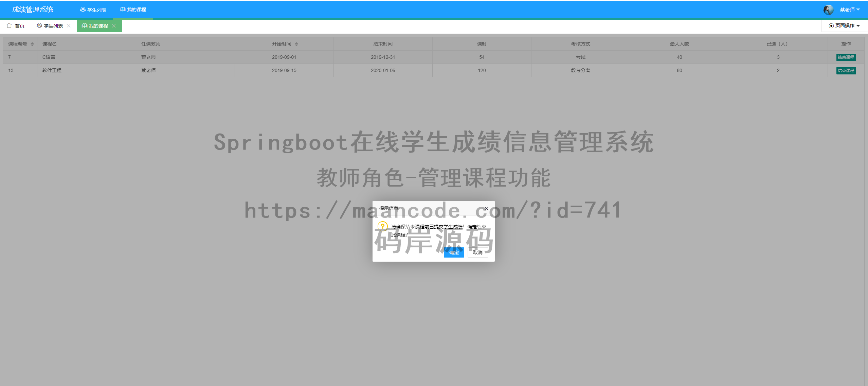Click end date 2020-01-06 cell
Screen dimensions: 868x386
pyautogui.click(x=383, y=70)
